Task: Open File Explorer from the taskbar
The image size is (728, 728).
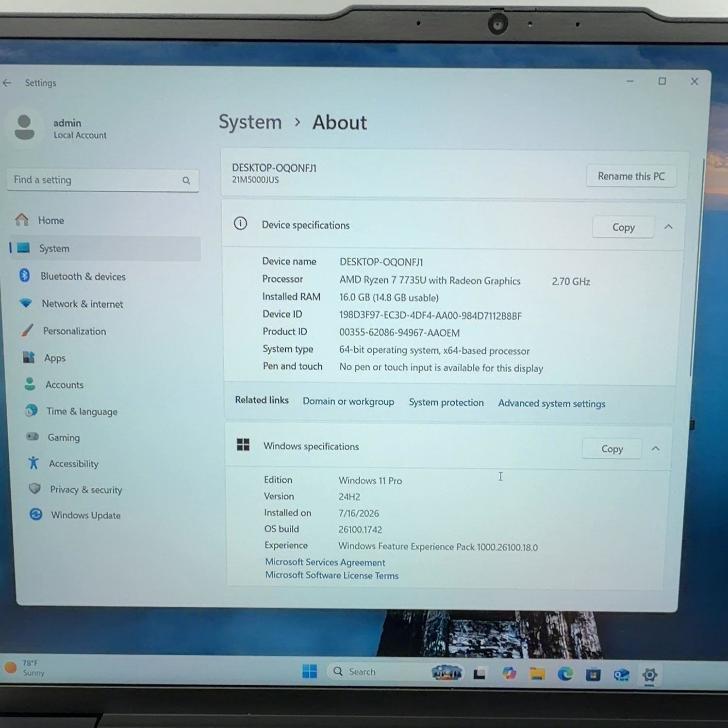Action: tap(537, 674)
